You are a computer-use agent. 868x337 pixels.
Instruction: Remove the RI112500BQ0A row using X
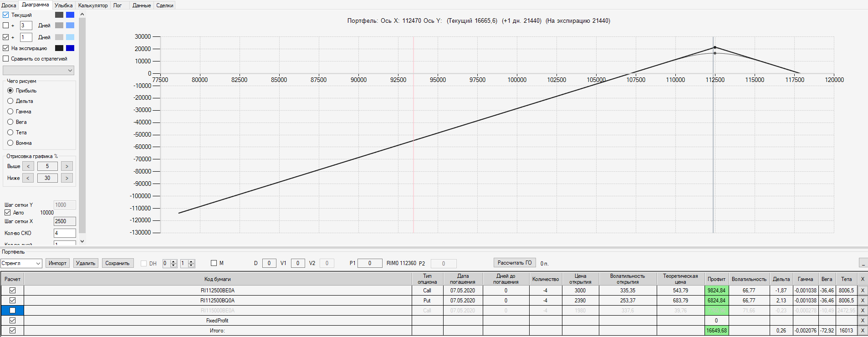click(x=862, y=301)
